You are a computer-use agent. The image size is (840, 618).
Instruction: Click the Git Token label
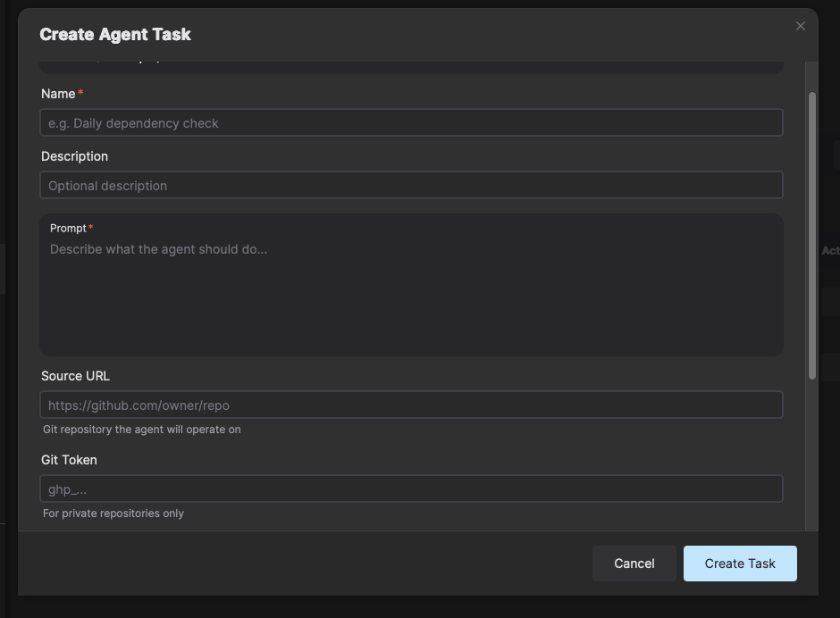[x=71, y=459]
